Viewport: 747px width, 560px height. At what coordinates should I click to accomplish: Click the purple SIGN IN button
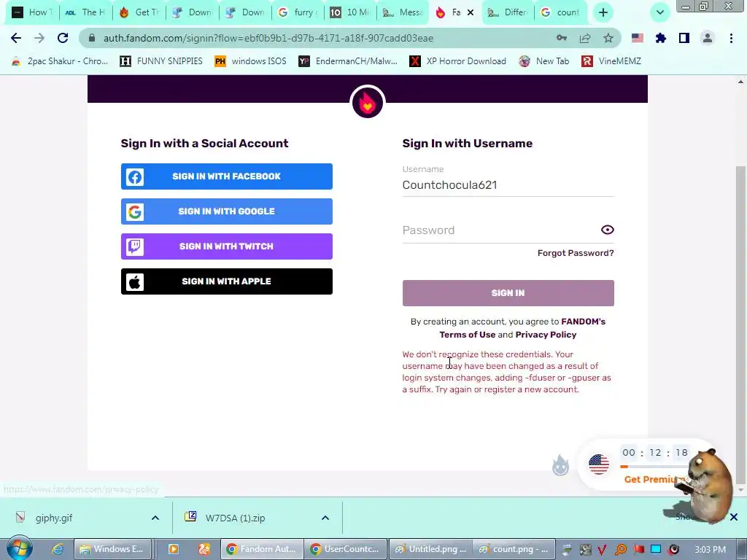click(x=508, y=293)
